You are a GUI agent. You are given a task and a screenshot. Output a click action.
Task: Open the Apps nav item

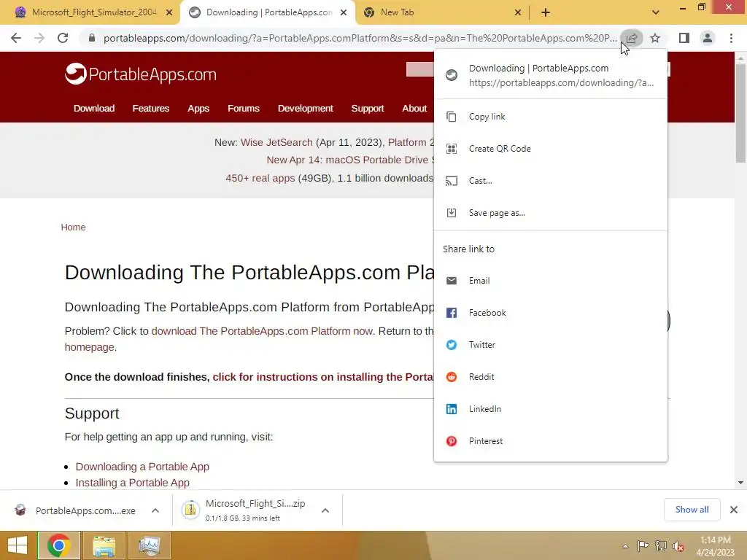pyautogui.click(x=198, y=109)
